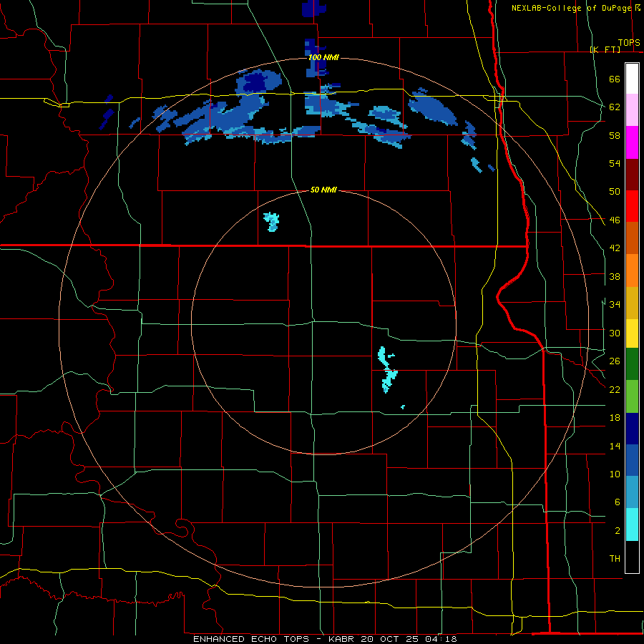
Task: Click the orange swatch between 38 and 42
Action: (x=632, y=270)
